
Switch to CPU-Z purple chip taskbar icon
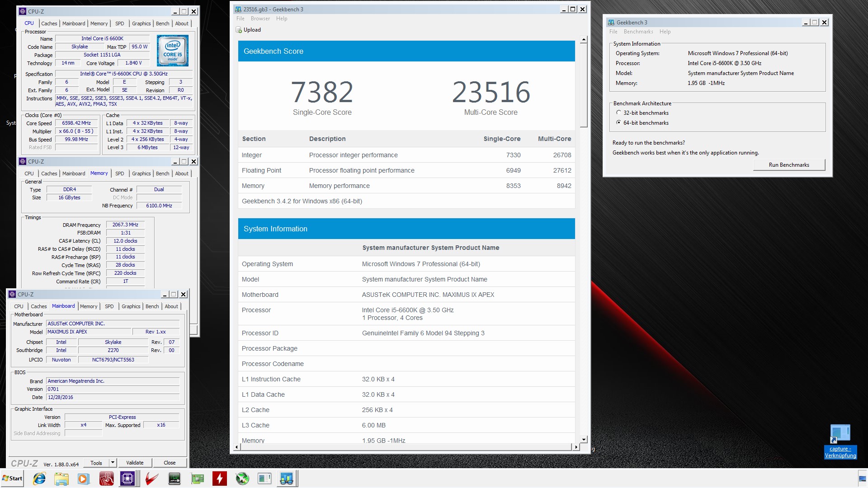(x=128, y=479)
